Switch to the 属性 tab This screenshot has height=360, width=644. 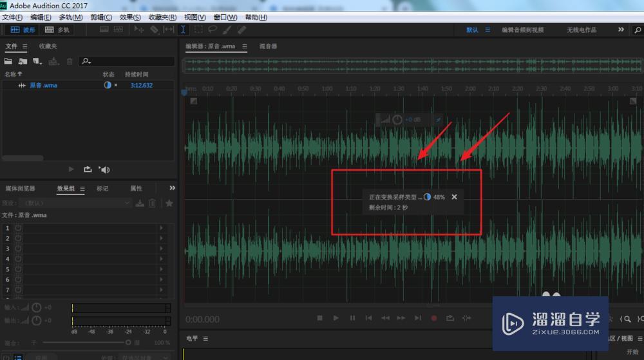click(136, 189)
